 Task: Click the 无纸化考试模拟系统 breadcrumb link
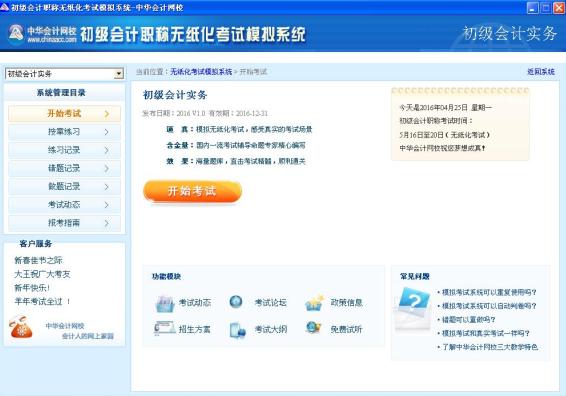(x=201, y=72)
